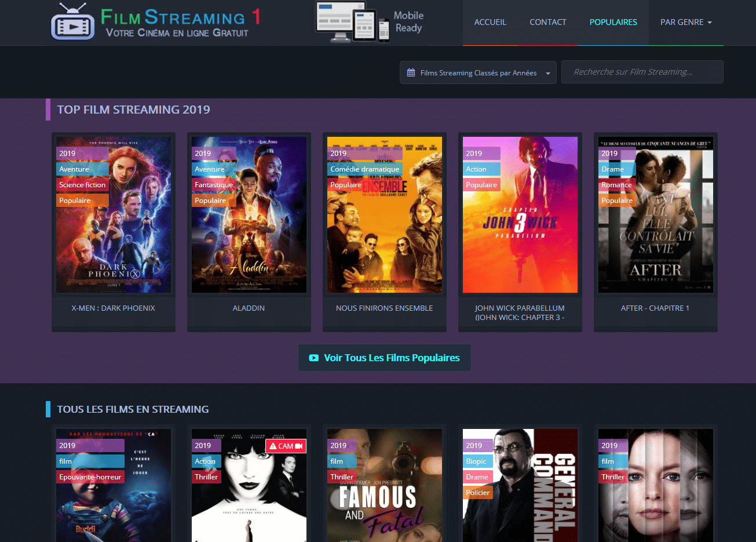Open the ACCUEIL menu item

490,22
